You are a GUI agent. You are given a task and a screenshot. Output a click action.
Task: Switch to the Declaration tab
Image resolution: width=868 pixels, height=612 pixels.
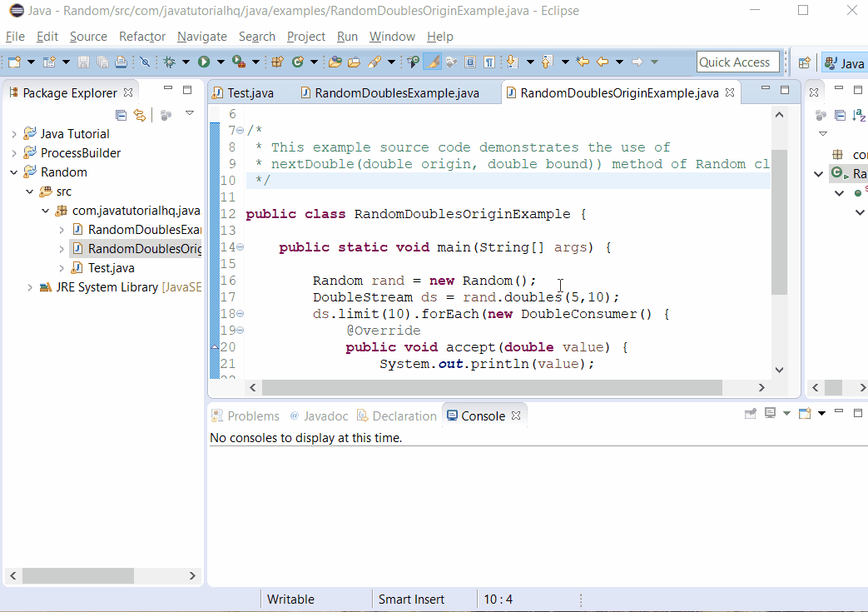coord(398,416)
